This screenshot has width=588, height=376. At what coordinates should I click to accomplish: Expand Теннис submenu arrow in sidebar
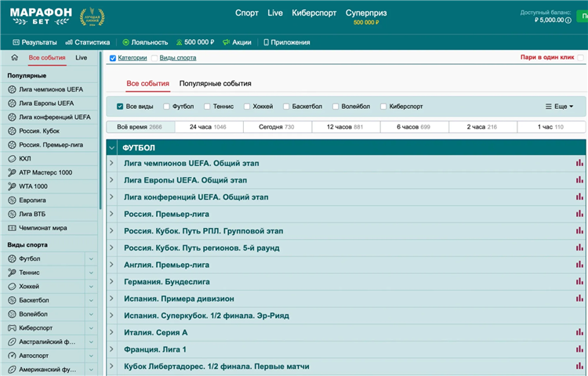pos(91,273)
